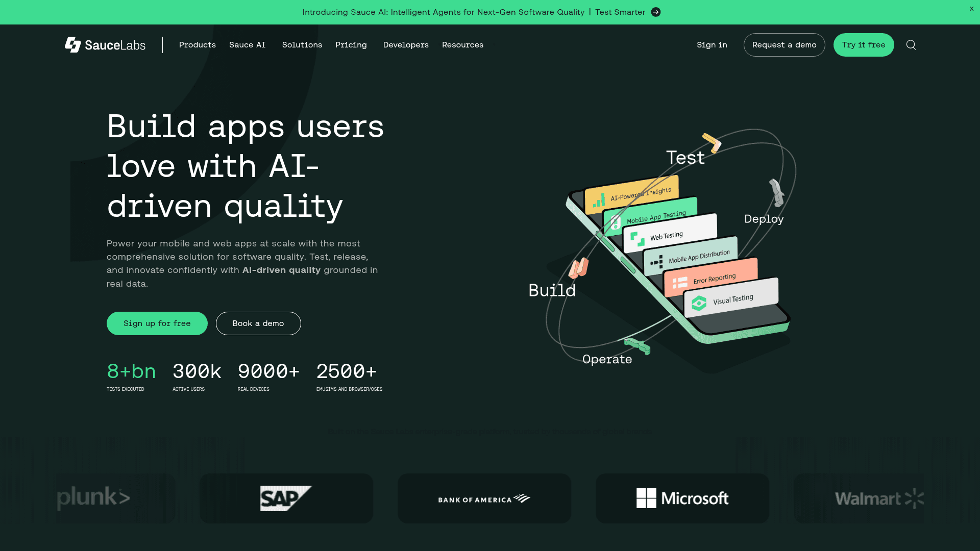Expand the Products navigation menu
Screen dimensions: 980x551
pyautogui.click(x=197, y=45)
